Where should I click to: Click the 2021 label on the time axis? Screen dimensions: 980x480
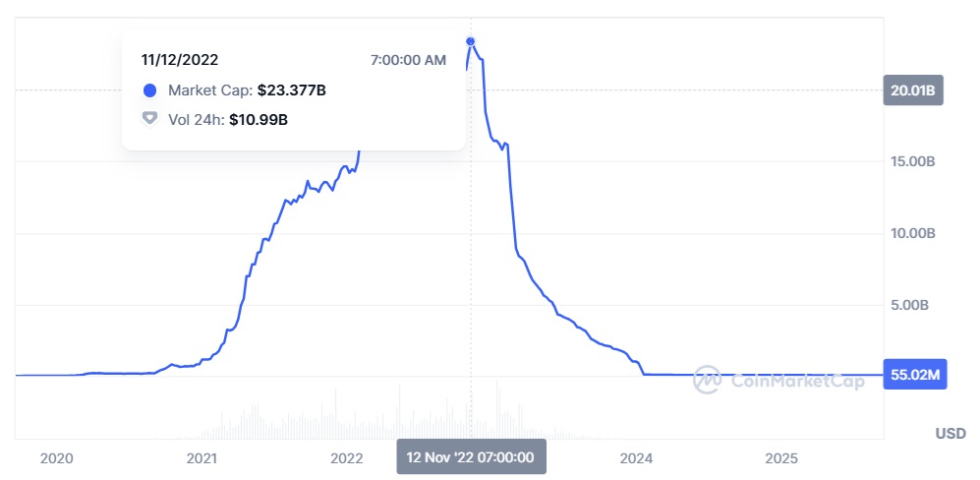click(x=202, y=458)
